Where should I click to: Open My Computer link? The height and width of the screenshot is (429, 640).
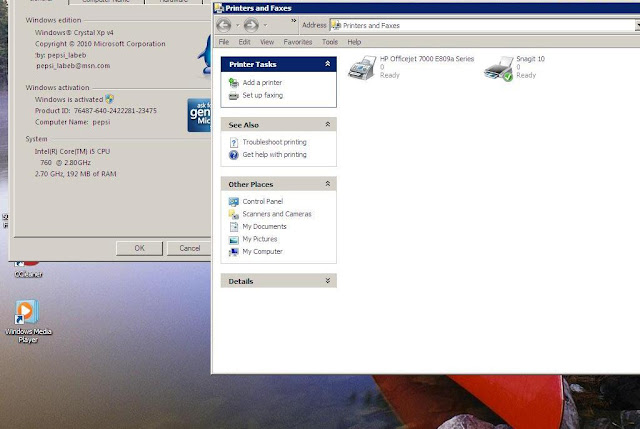click(x=262, y=252)
